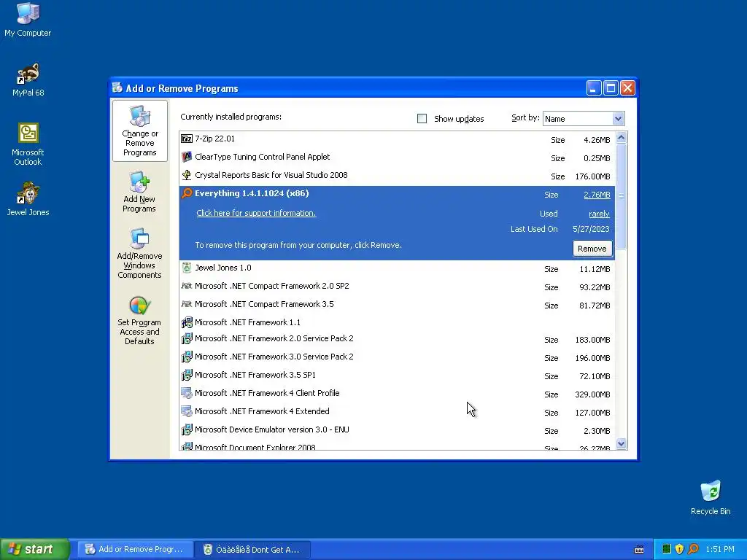Screen dimensions: 747x560
Task: Click the .NET Framework 3.0 Service Pack 2 icon
Action: click(x=187, y=357)
